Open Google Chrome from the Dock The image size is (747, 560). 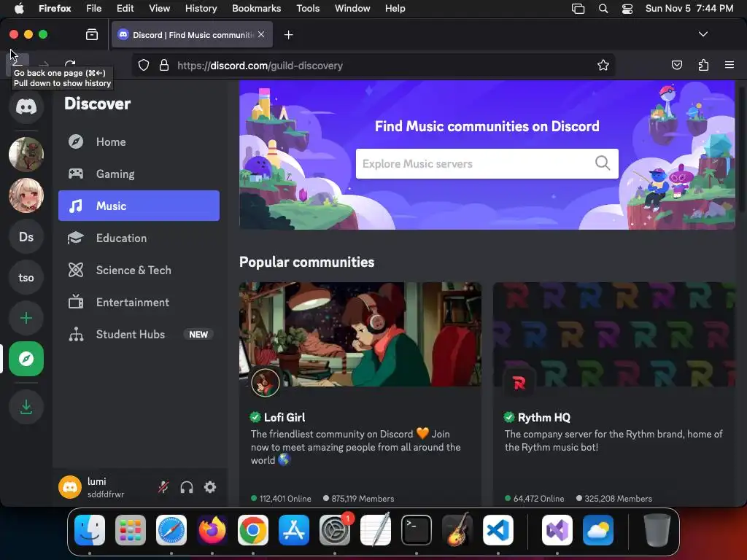[253, 530]
